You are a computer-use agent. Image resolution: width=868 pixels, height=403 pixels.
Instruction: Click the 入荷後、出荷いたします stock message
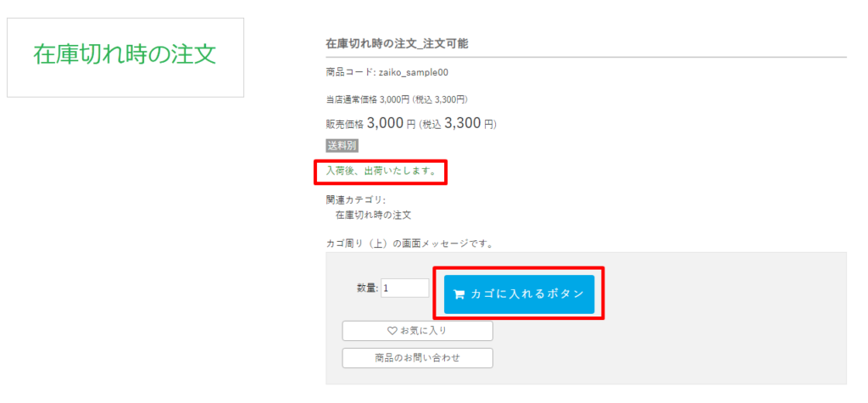pos(381,171)
